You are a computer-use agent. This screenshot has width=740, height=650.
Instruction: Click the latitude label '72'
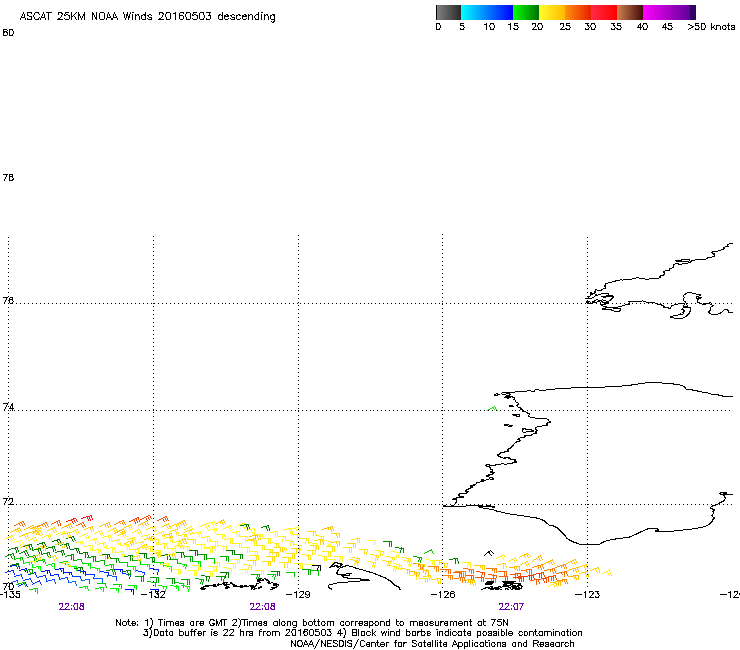point(8,502)
